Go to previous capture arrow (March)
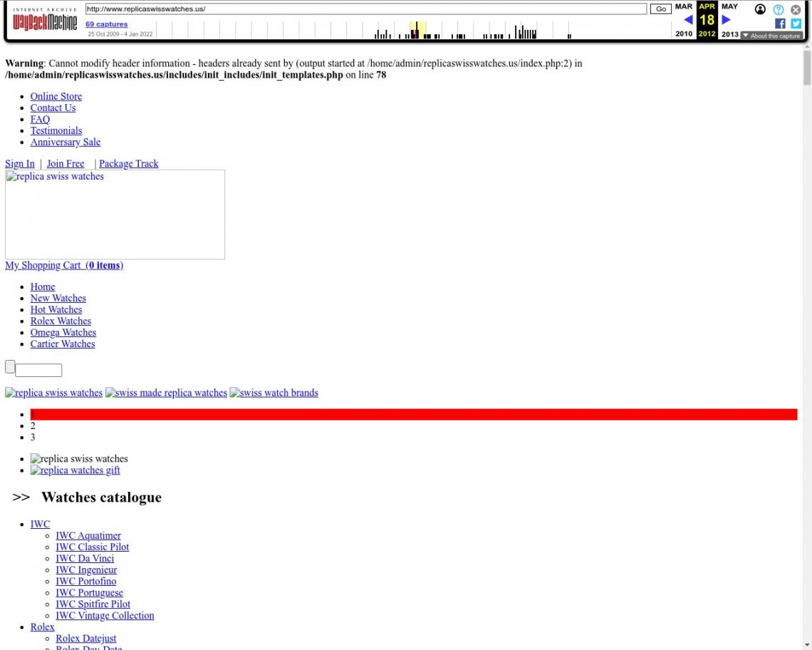 (x=688, y=20)
